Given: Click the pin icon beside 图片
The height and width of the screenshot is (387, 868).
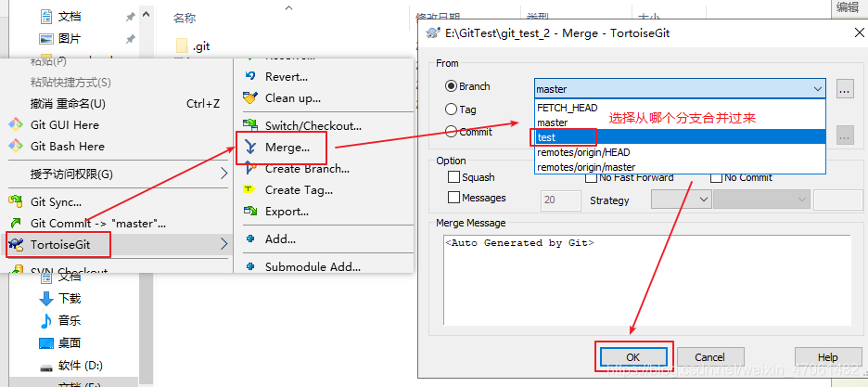Looking at the screenshot, I should coord(130,39).
